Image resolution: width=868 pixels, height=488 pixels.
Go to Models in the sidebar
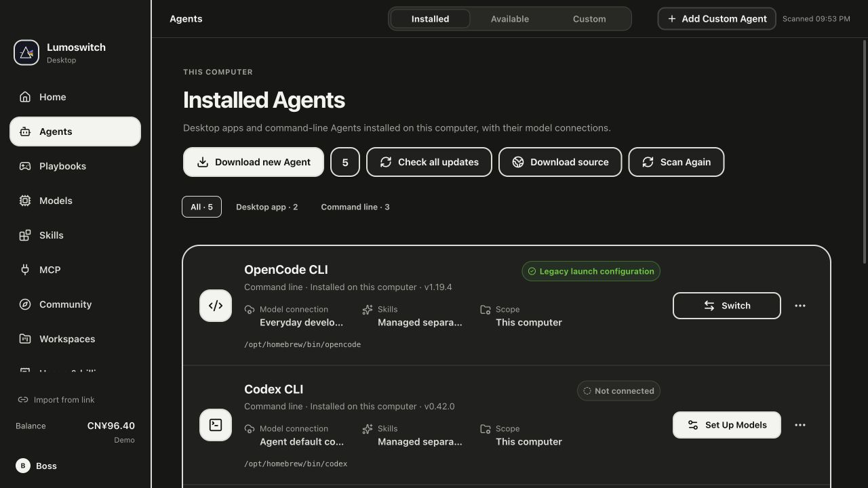click(x=75, y=201)
